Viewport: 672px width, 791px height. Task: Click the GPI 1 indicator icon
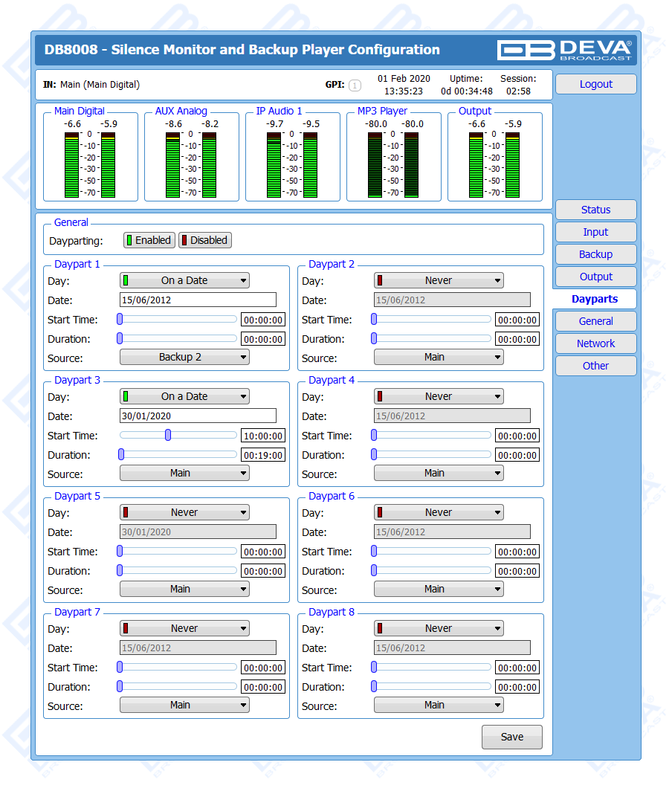click(355, 85)
